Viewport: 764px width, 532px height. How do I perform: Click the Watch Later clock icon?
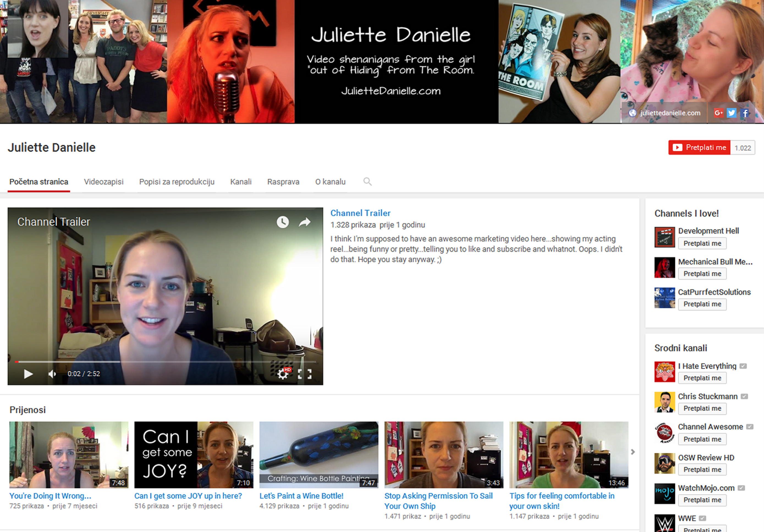pyautogui.click(x=282, y=222)
